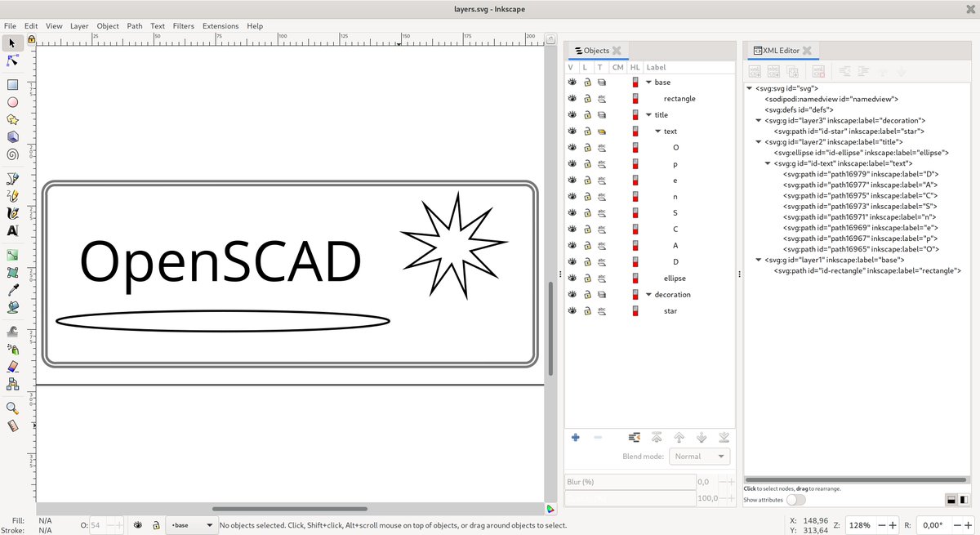The height and width of the screenshot is (535, 980).
Task: Toggle the Show attributes switch
Action: 795,500
